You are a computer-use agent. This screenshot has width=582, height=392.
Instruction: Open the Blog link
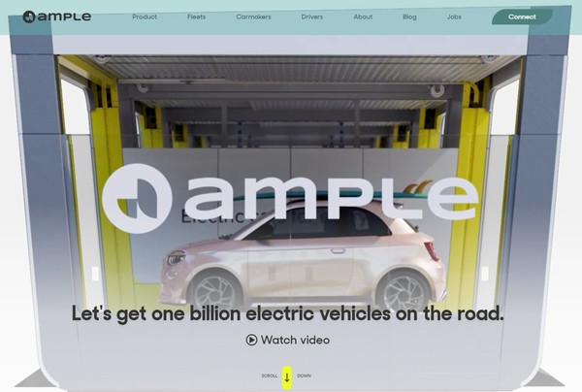coord(409,16)
